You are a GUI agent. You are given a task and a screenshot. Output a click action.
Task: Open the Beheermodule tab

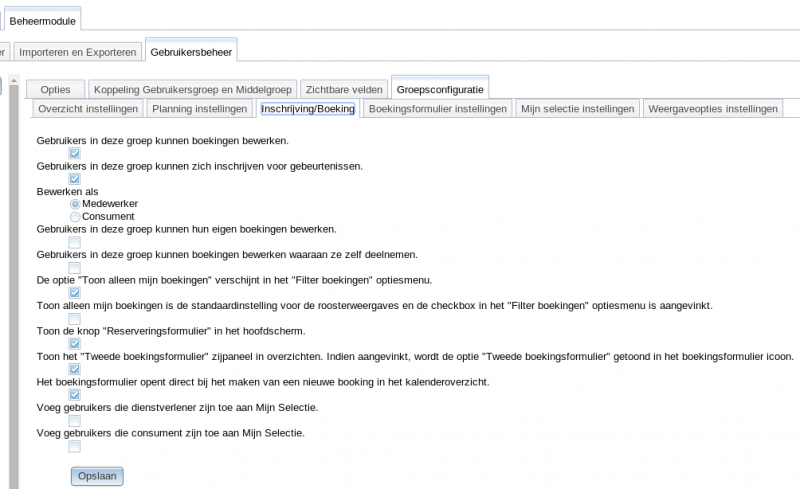pos(42,21)
